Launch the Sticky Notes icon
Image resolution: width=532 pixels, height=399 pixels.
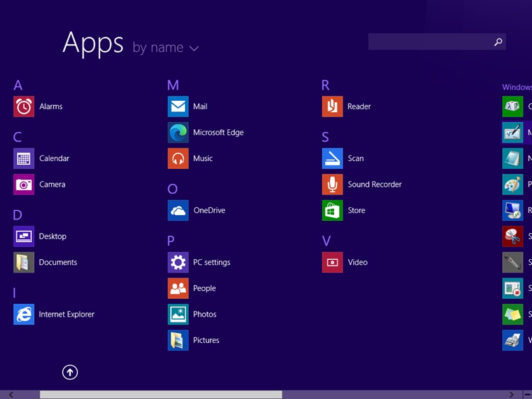pyautogui.click(x=513, y=314)
